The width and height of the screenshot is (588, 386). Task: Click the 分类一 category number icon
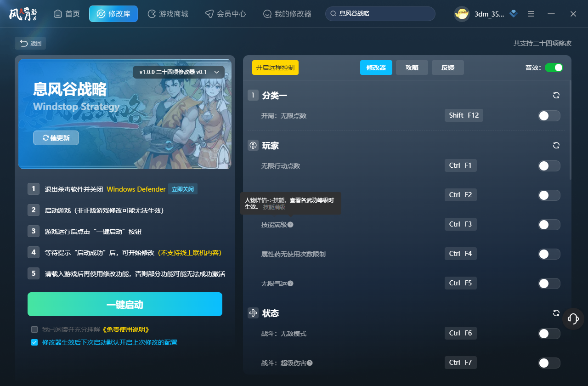point(253,95)
